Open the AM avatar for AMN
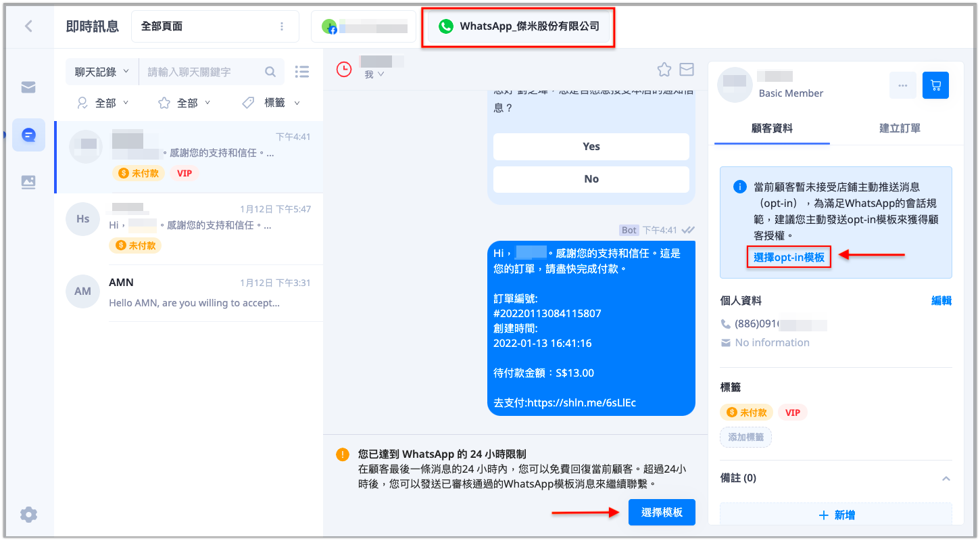The image size is (980, 541). (82, 291)
